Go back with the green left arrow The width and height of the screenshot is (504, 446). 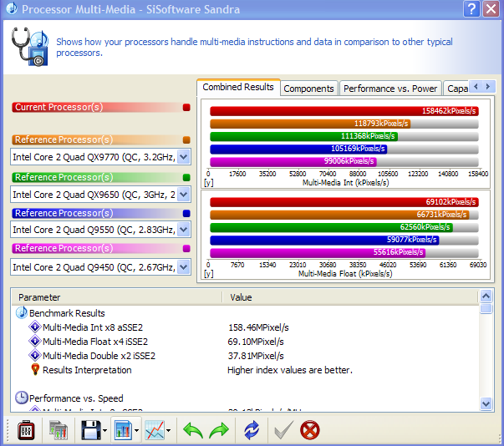(193, 430)
